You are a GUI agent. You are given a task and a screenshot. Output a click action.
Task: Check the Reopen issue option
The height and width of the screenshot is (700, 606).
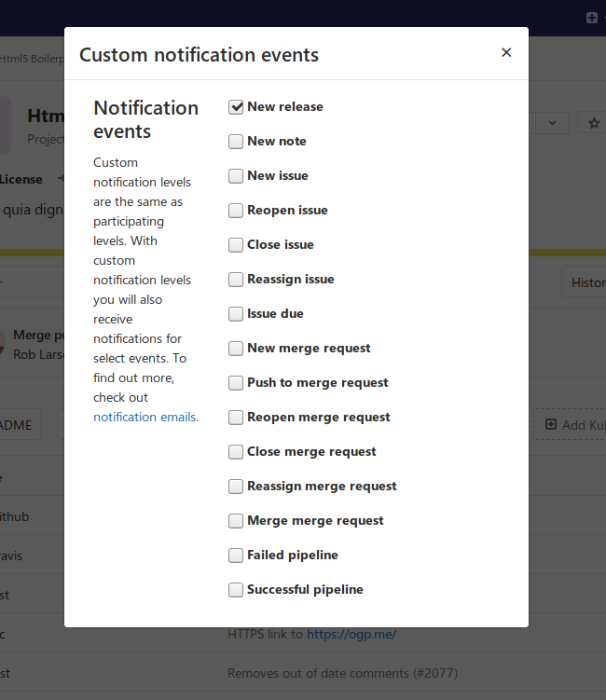coord(236,211)
